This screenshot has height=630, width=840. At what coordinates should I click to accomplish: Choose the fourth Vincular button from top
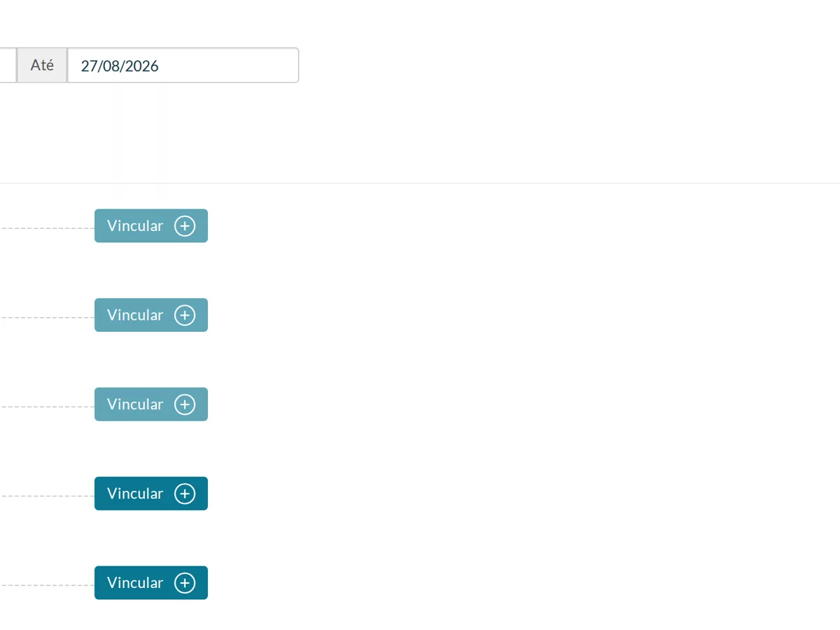pos(151,493)
